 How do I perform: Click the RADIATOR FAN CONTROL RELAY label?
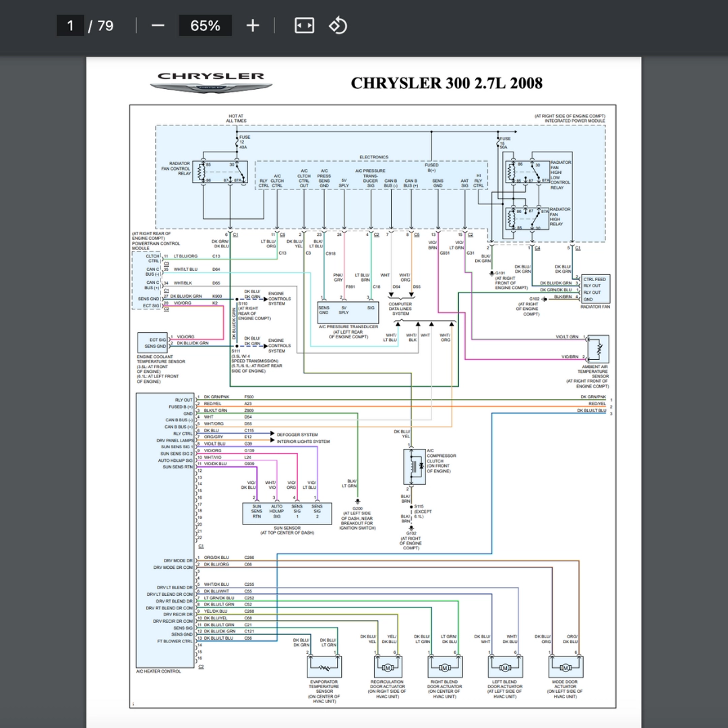[176, 168]
